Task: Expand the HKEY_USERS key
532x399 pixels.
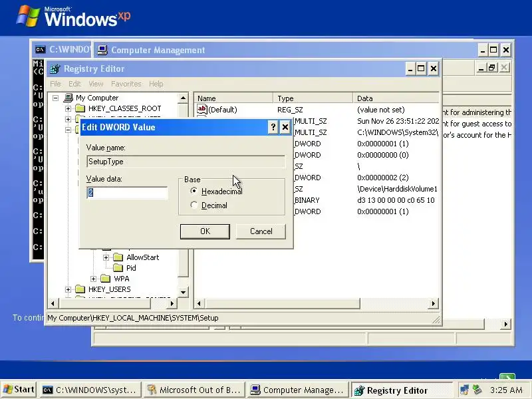Action: tap(68, 289)
